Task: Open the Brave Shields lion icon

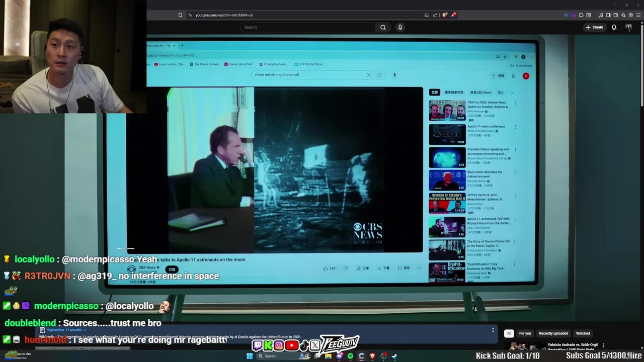Action: click(444, 15)
